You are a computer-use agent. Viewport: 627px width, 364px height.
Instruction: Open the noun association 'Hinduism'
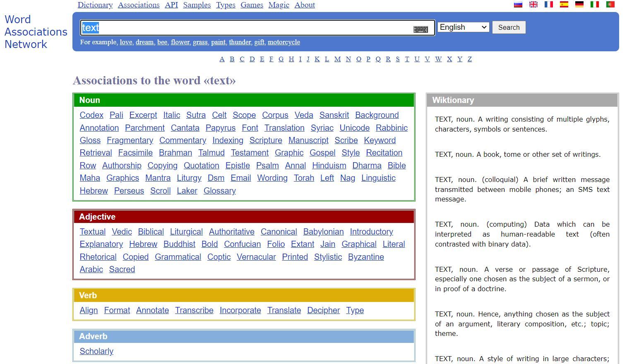click(x=329, y=165)
